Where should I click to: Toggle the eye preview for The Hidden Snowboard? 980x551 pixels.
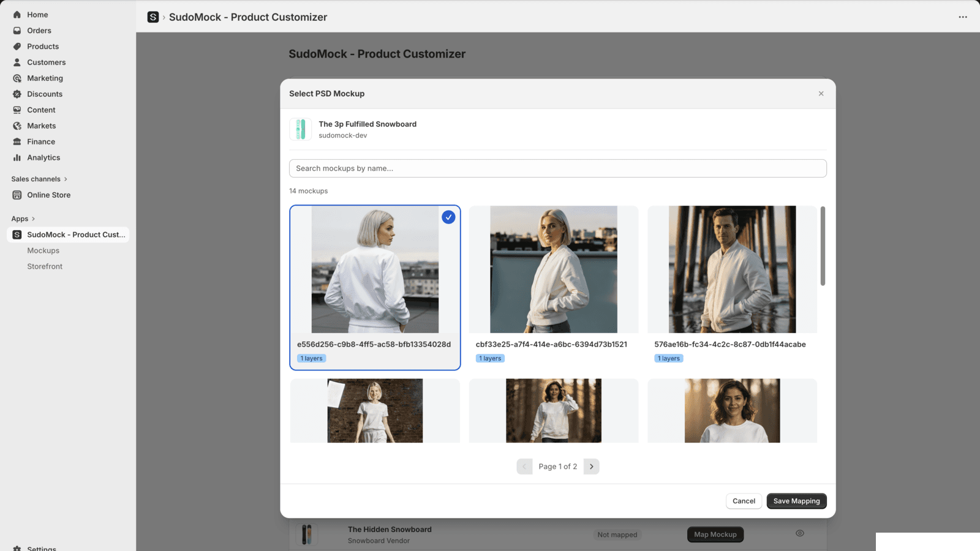tap(800, 533)
